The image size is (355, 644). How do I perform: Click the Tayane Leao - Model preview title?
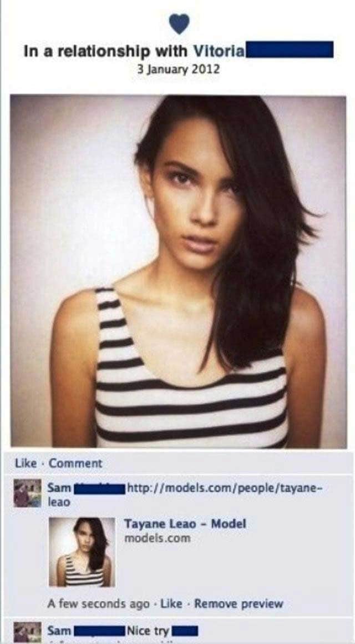(x=185, y=524)
